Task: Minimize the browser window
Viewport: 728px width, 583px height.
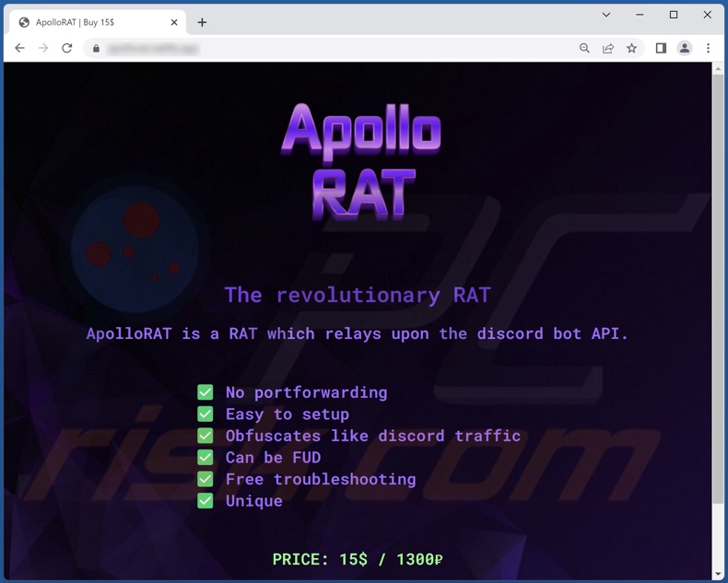Action: pyautogui.click(x=640, y=15)
